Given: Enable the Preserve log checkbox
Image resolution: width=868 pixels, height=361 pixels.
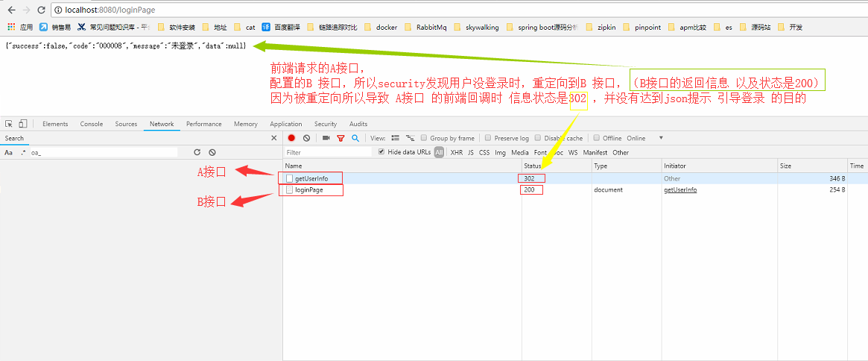Looking at the screenshot, I should click(488, 138).
